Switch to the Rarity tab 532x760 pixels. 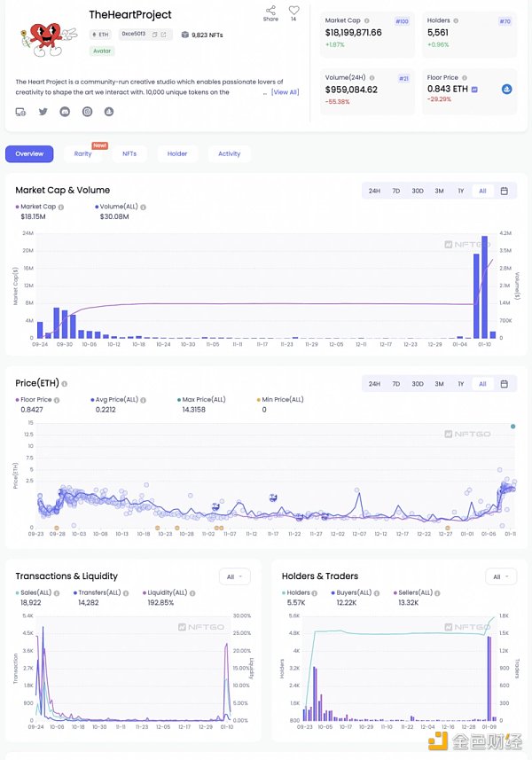coord(82,153)
